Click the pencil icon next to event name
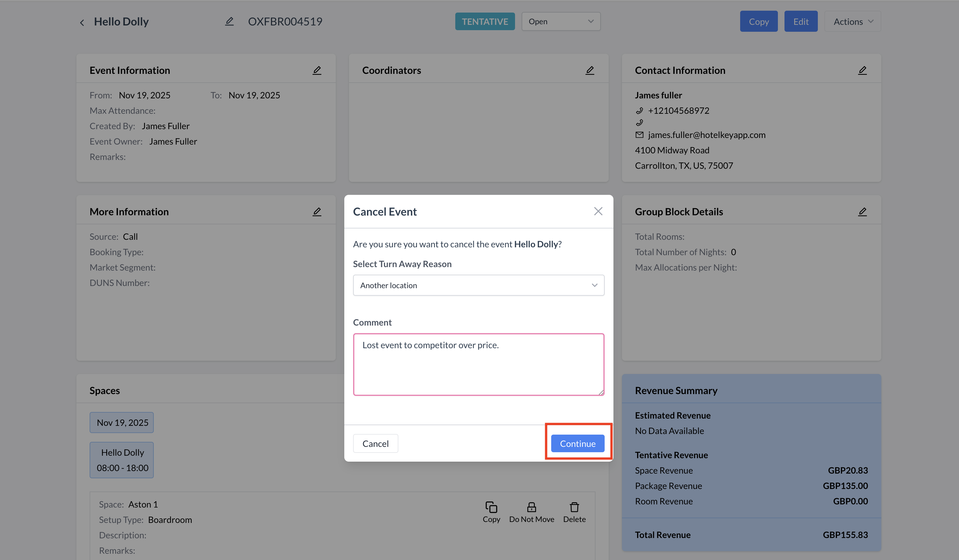 (229, 22)
